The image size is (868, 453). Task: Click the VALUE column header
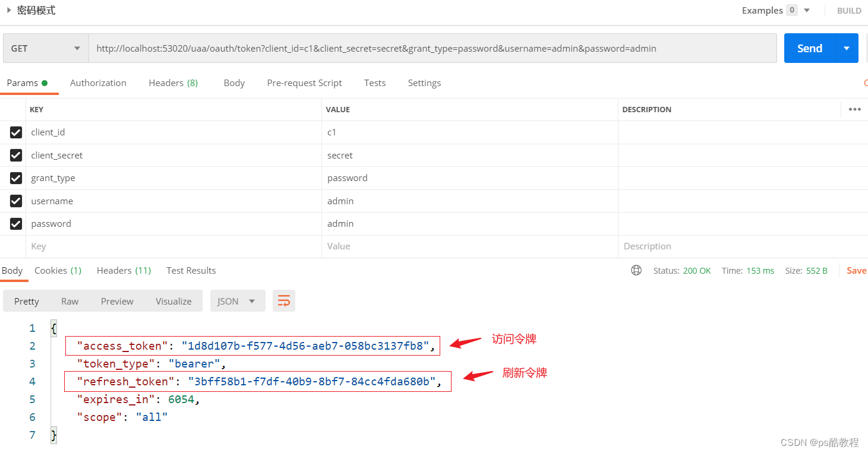click(x=338, y=110)
